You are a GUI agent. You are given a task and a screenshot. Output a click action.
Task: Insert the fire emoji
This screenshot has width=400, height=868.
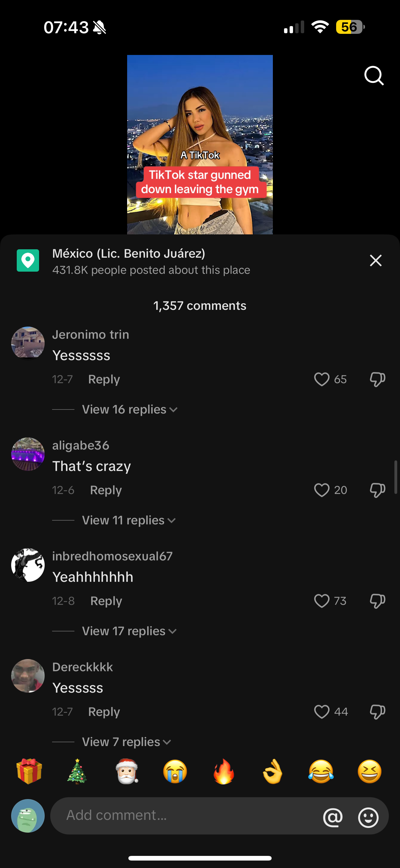tap(224, 772)
